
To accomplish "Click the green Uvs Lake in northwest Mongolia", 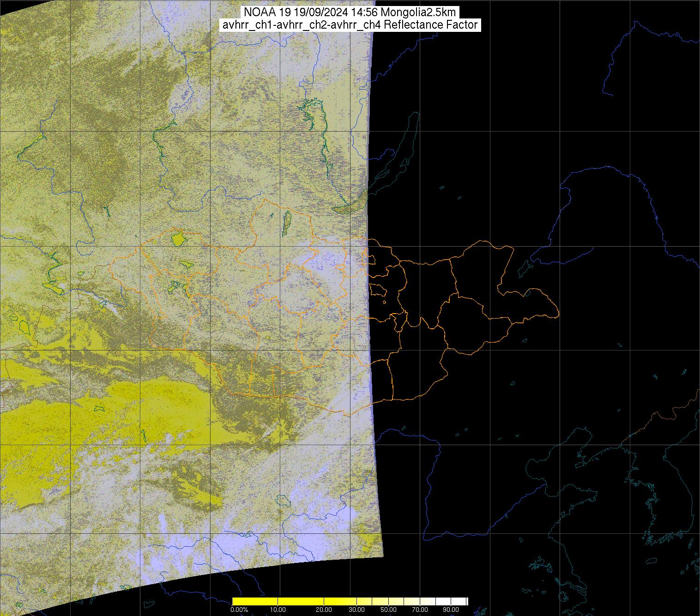I will 177,239.
